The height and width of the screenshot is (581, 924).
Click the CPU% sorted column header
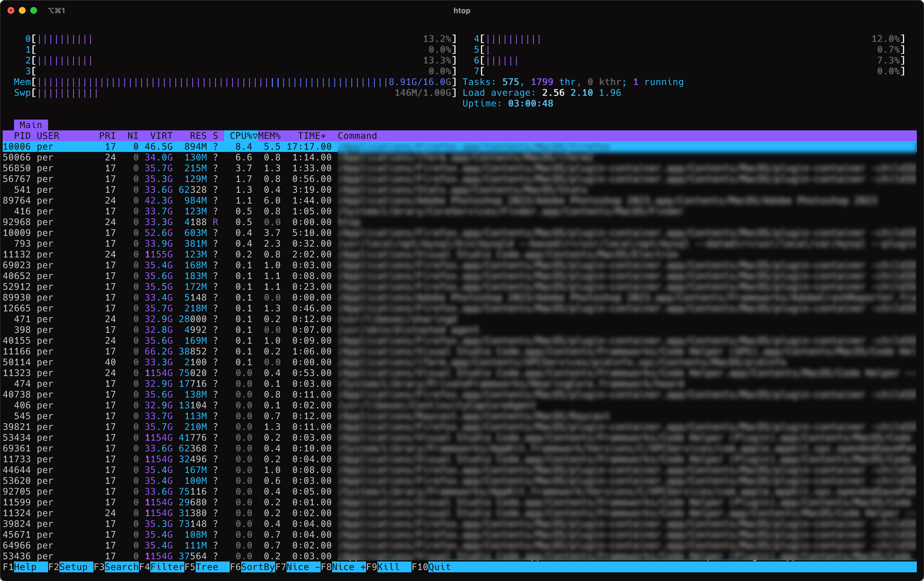(241, 136)
